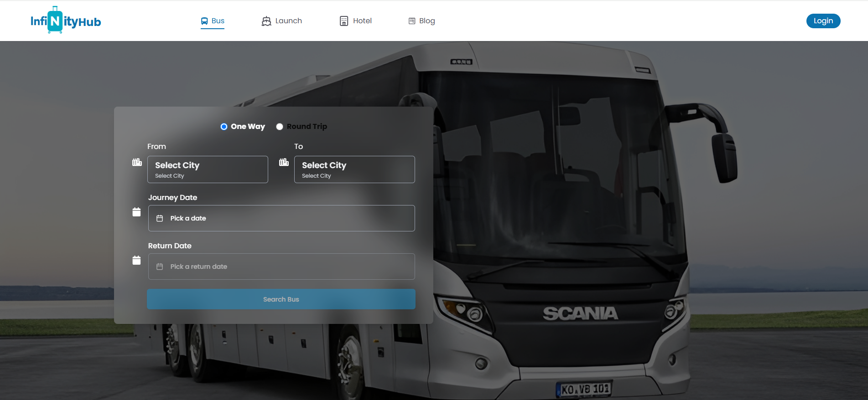
Task: Click the city icon beside From field
Action: point(137,162)
